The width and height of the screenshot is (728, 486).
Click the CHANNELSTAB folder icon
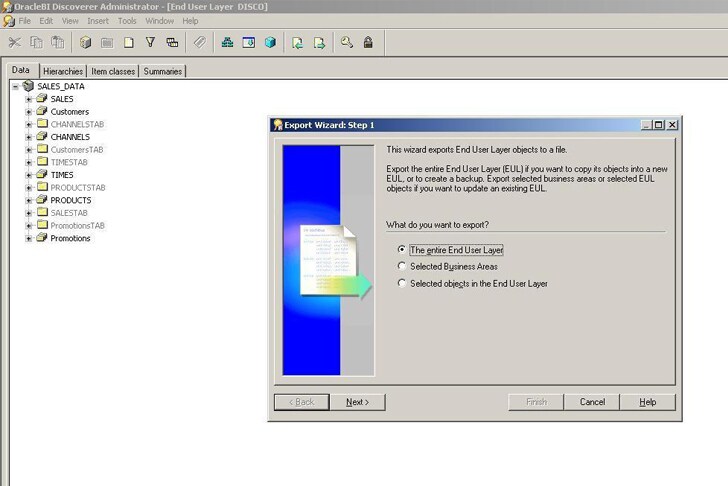click(42, 123)
